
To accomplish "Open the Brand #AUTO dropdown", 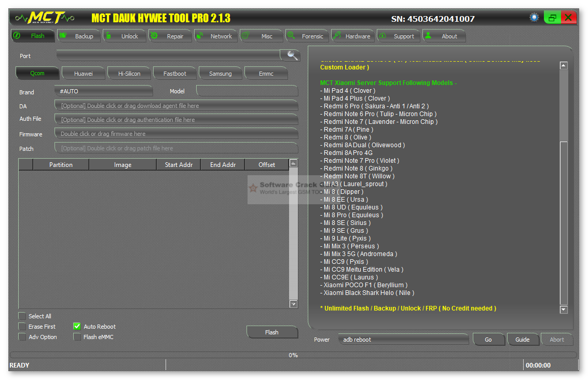I will [103, 91].
